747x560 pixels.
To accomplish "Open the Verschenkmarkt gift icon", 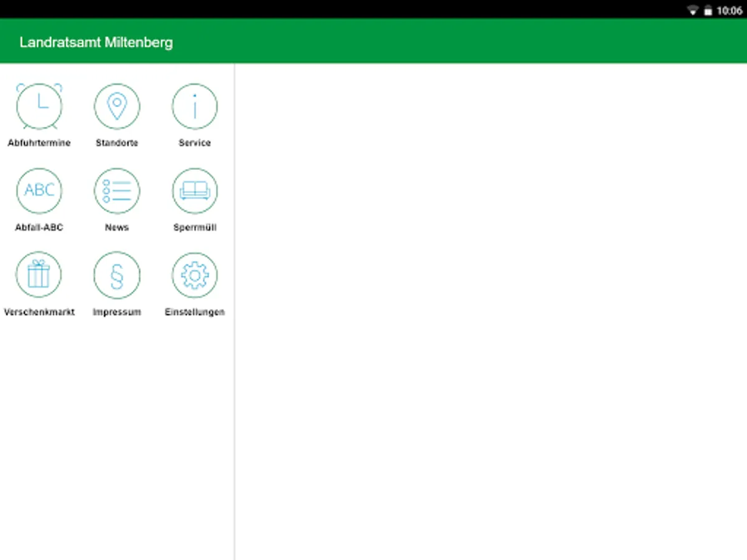I will coord(39,275).
